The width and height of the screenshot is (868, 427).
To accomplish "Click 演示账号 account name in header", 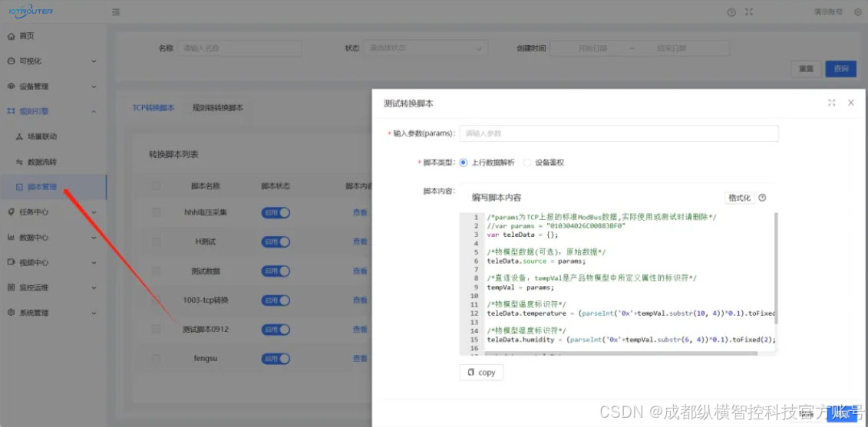I will pos(829,11).
